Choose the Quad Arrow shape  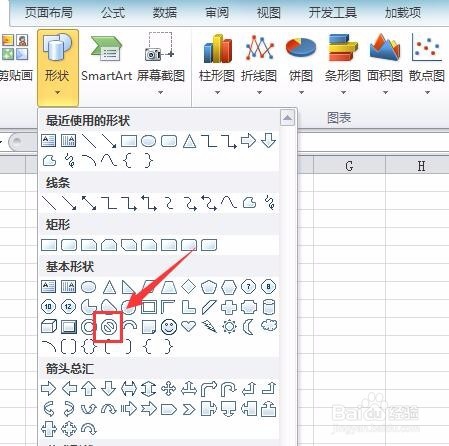[169, 389]
